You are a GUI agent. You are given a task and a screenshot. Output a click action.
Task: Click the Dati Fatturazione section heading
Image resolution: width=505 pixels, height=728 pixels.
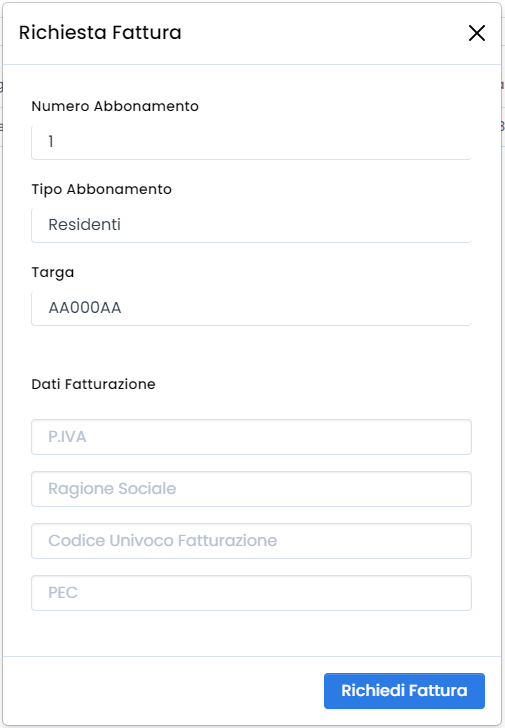coord(93,384)
